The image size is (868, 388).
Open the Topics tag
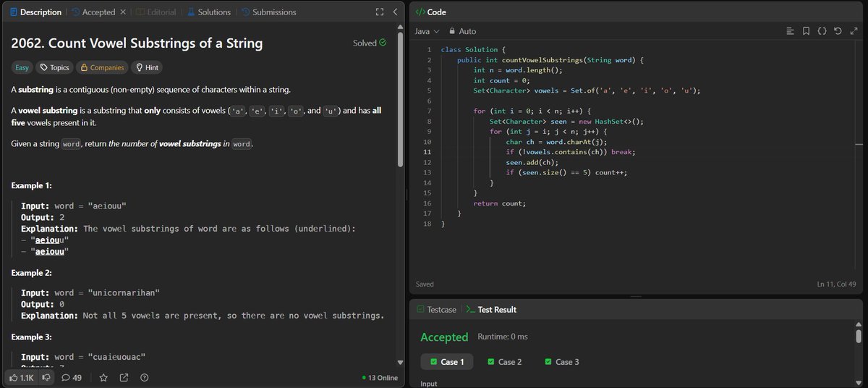point(55,67)
